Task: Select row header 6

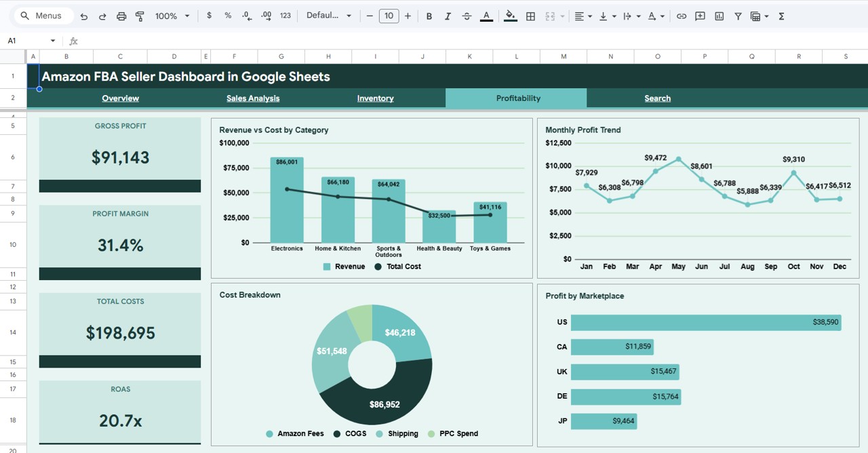Action: tap(13, 157)
